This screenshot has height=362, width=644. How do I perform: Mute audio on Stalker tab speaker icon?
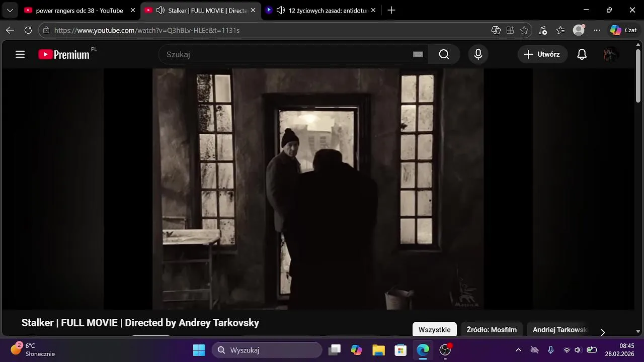pos(160,10)
